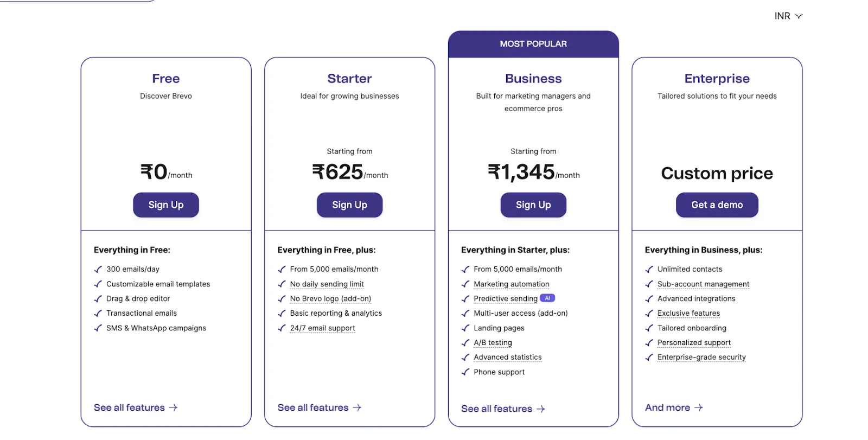The height and width of the screenshot is (440, 868).
Task: Open the INR currency dropdown
Action: 788,16
